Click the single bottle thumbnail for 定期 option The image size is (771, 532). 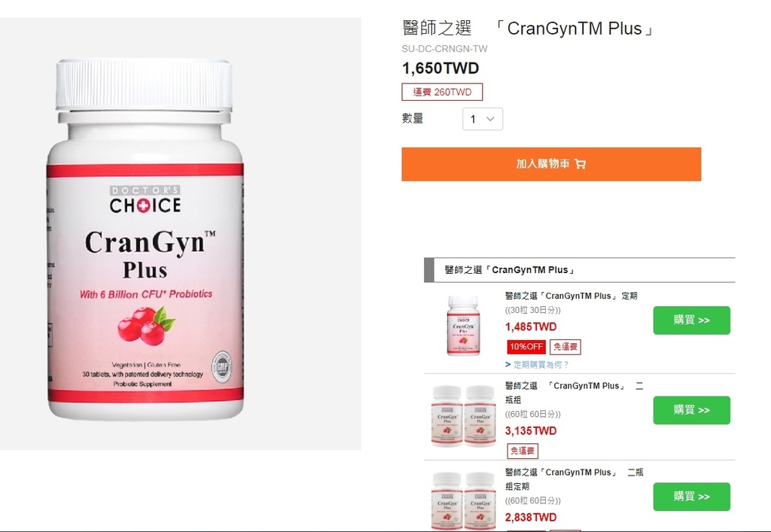point(463,325)
